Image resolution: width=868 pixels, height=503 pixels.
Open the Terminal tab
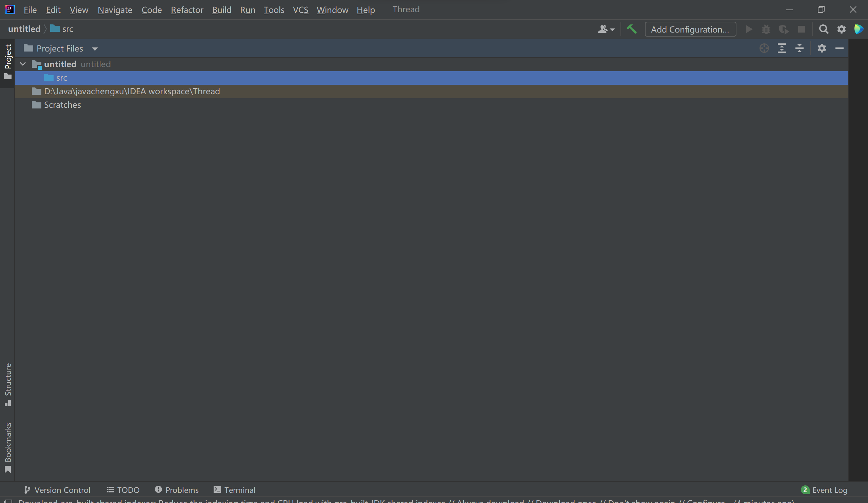(x=235, y=489)
